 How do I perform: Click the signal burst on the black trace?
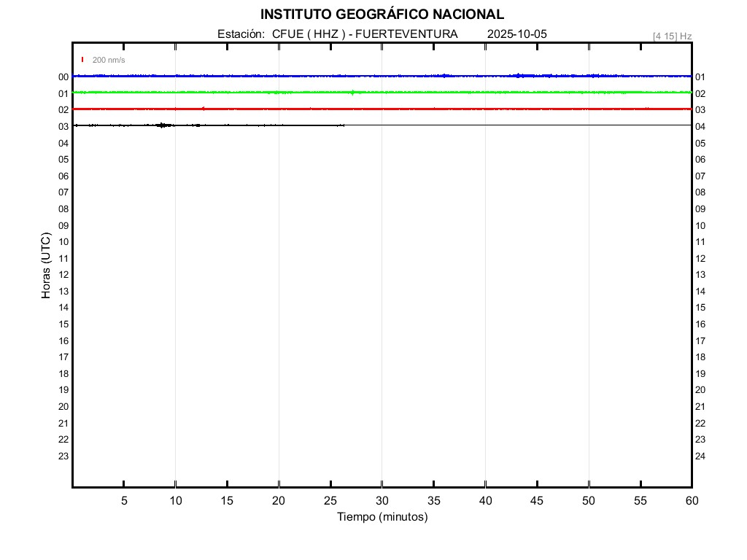163,125
